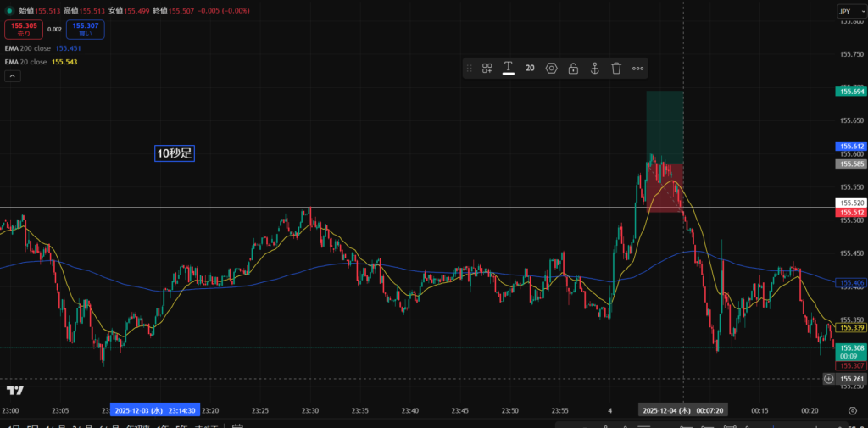Collapse the indicator legend with chevron
The width and height of the screenshot is (868, 428).
(13, 76)
